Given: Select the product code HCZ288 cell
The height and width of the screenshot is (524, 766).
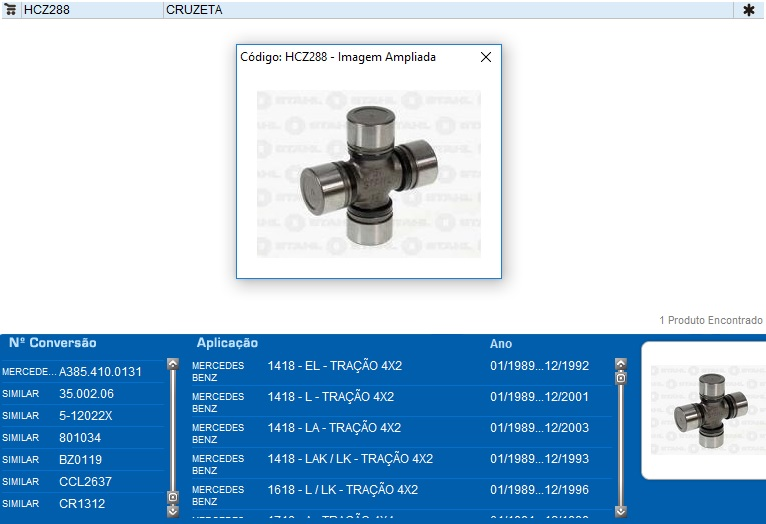Looking at the screenshot, I should click(90, 10).
